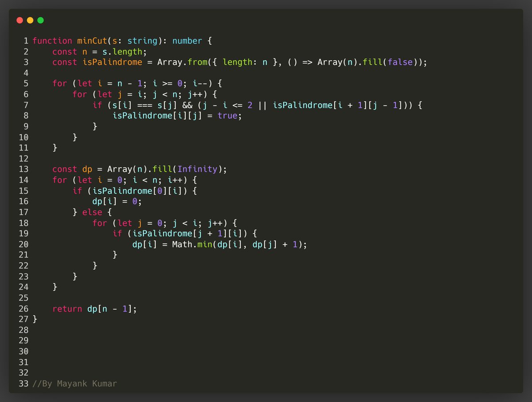Click line number 1 in the gutter
Screen dimensions: 532x402
[26, 41]
